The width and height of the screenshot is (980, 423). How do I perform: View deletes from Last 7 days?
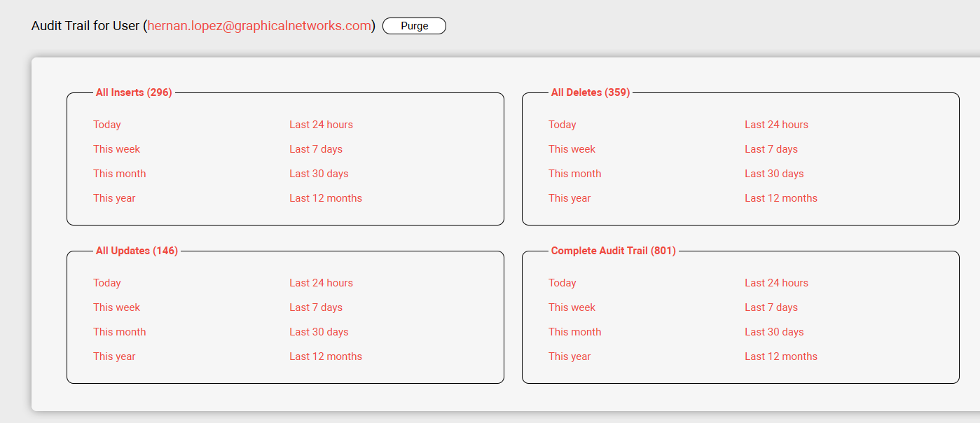771,149
